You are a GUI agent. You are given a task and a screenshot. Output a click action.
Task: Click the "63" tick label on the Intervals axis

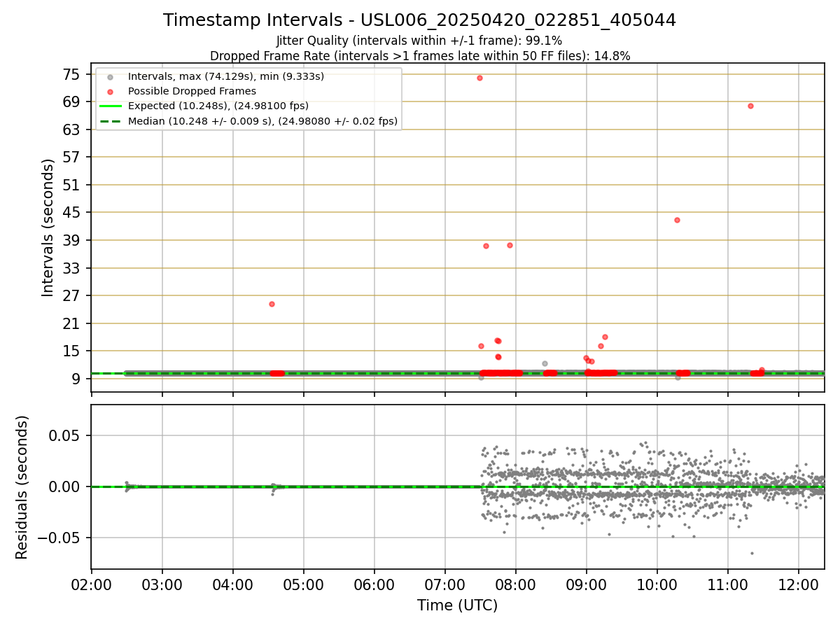[72, 129]
